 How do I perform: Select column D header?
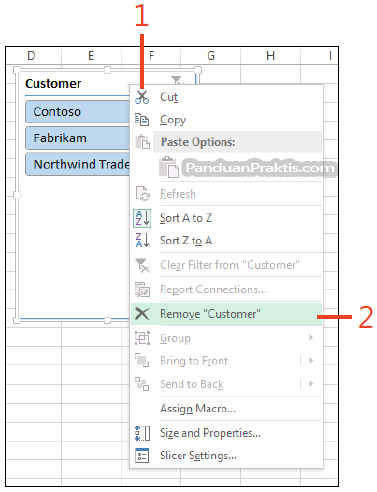(x=31, y=55)
